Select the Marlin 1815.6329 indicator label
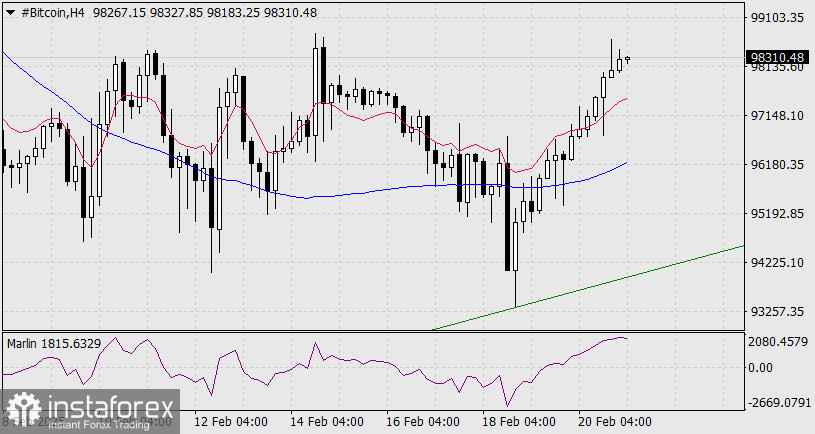The width and height of the screenshot is (815, 434). [54, 344]
